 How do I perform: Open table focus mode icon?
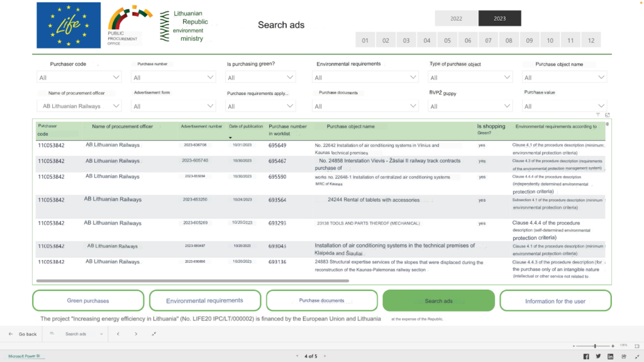(x=607, y=115)
